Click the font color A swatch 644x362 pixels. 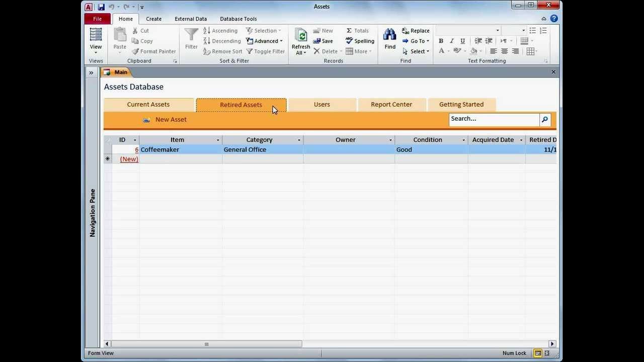pos(441,51)
